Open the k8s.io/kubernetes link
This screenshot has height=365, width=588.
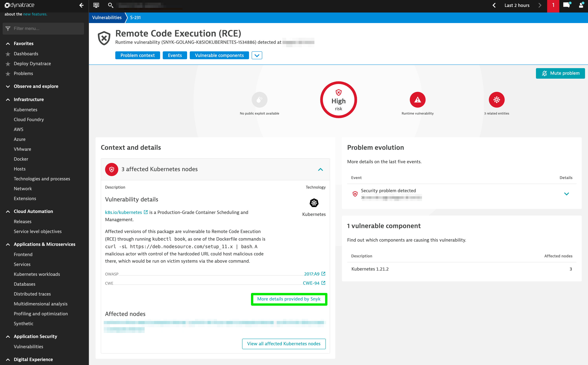[x=123, y=212]
